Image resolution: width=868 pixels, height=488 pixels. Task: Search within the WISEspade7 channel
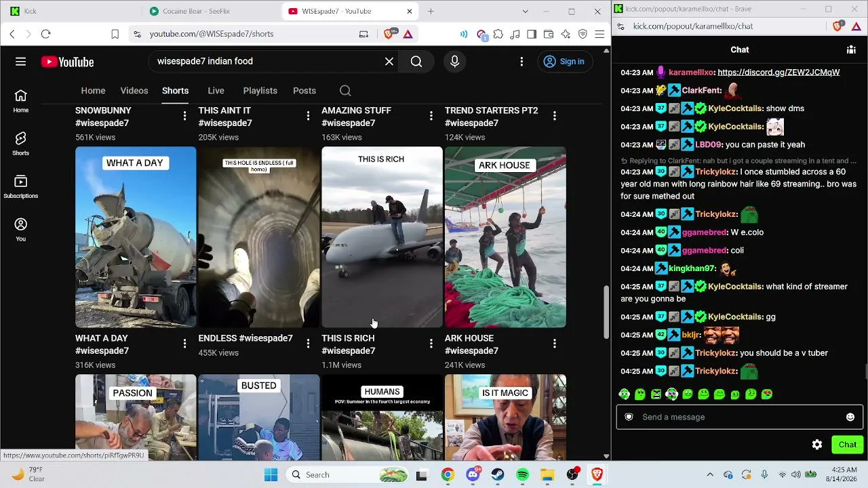pos(345,91)
